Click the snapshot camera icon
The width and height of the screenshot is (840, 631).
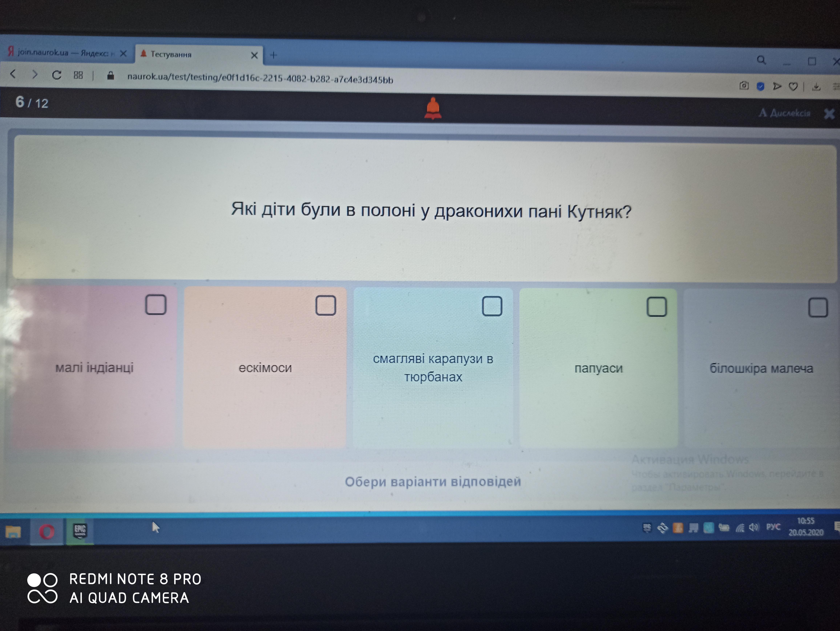coord(744,86)
